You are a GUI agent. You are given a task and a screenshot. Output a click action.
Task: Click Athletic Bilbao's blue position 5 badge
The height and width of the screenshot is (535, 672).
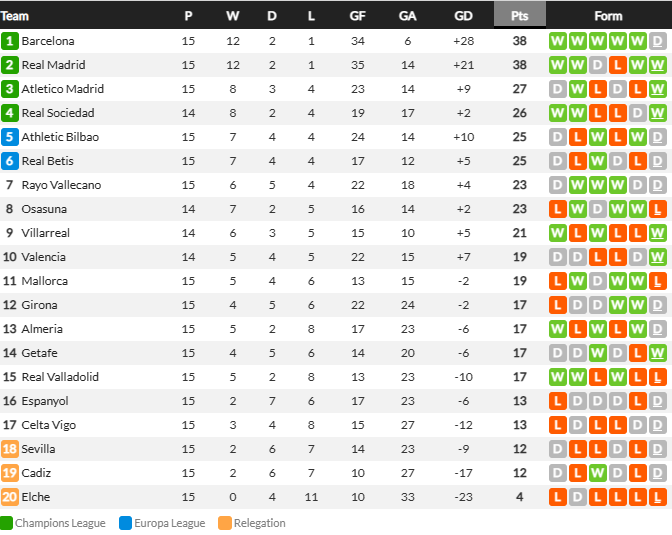point(9,137)
